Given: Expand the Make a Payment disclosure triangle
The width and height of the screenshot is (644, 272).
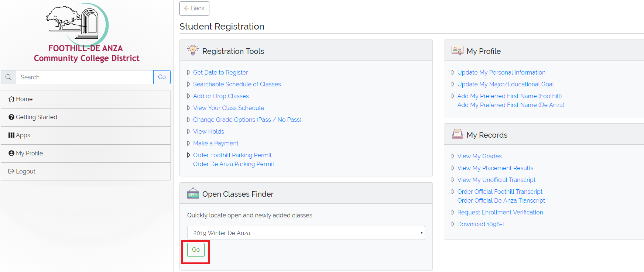Looking at the screenshot, I should [x=189, y=143].
